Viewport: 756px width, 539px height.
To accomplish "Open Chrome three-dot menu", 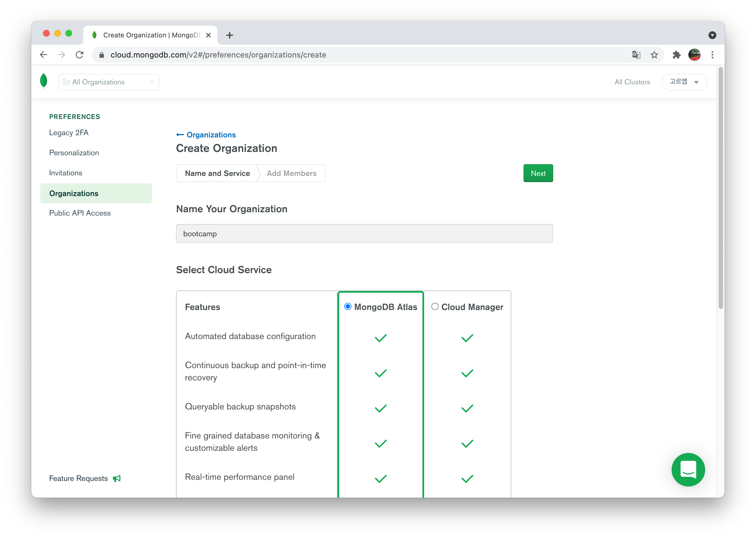I will [712, 55].
